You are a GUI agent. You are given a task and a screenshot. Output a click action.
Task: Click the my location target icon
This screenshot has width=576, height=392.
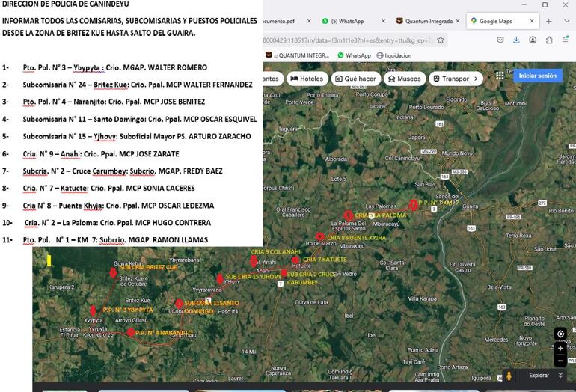tap(560, 334)
